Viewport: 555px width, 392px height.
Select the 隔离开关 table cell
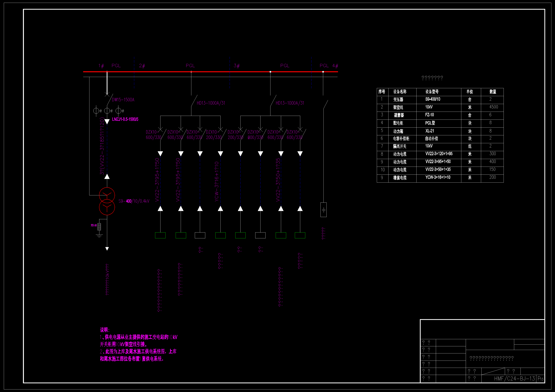400,146
